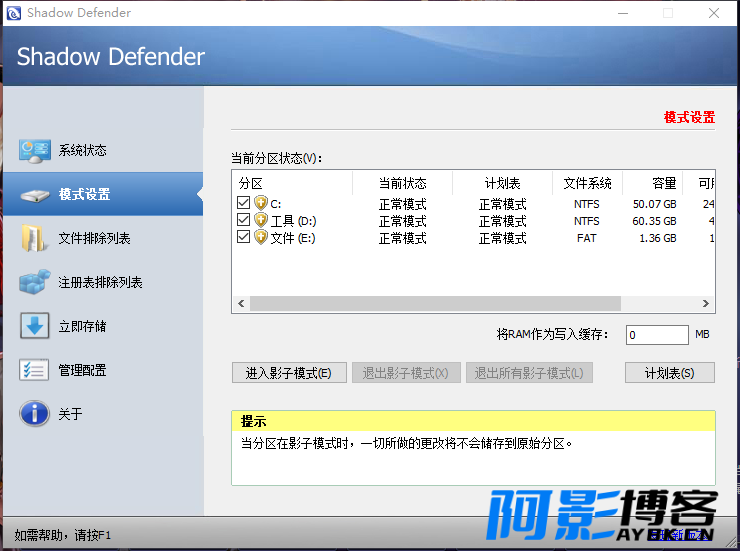Click the horizontal scrollbar right arrow

click(706, 303)
